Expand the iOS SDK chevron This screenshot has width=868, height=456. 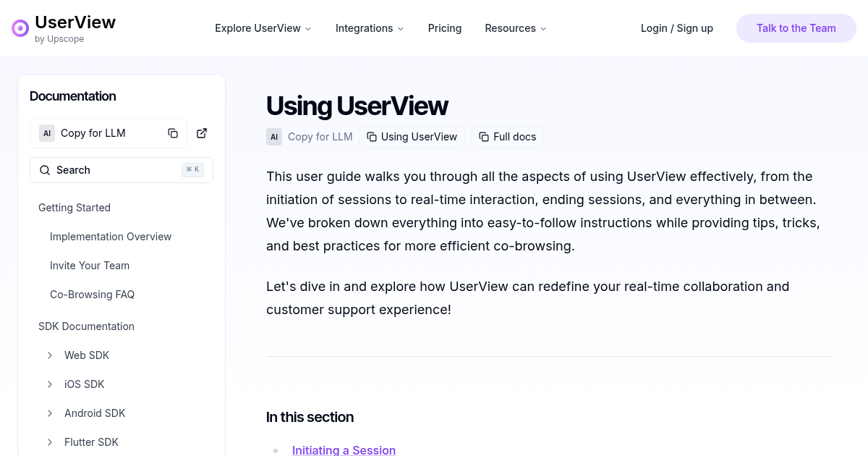point(50,384)
